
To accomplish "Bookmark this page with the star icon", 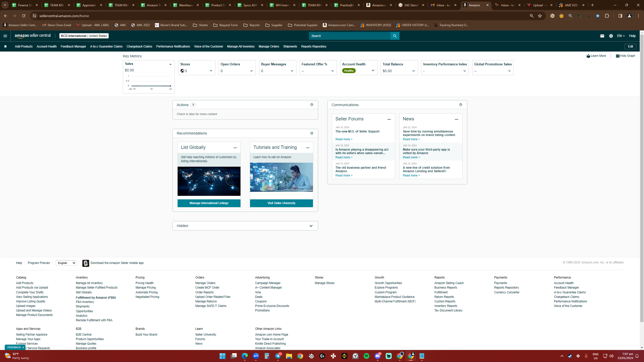I will (540, 16).
